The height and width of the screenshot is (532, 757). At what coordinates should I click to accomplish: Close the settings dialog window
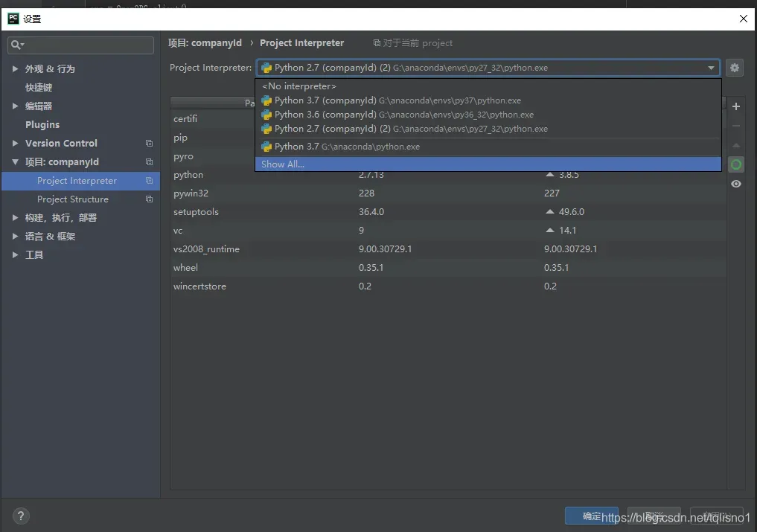point(743,19)
